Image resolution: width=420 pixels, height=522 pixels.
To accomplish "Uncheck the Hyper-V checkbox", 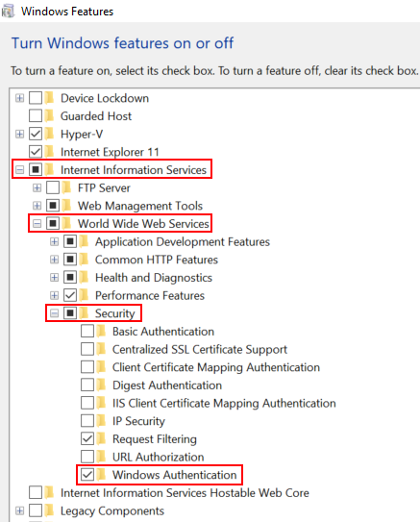I will (36, 134).
